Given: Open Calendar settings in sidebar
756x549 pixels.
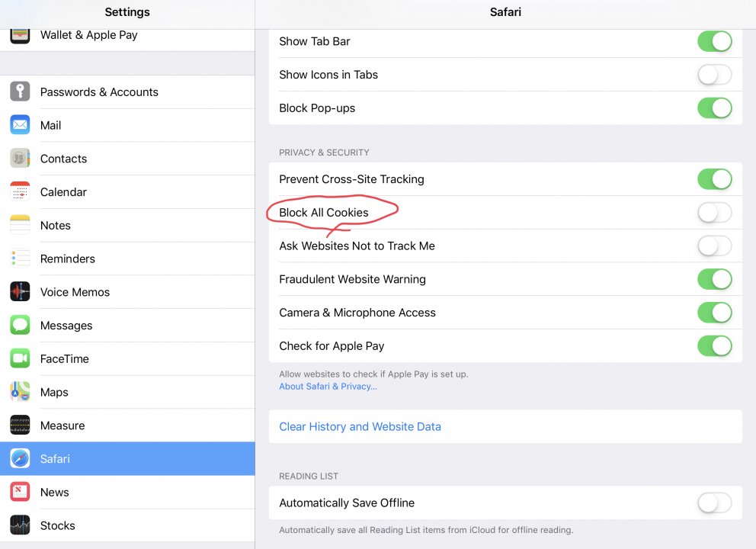Looking at the screenshot, I should [63, 192].
